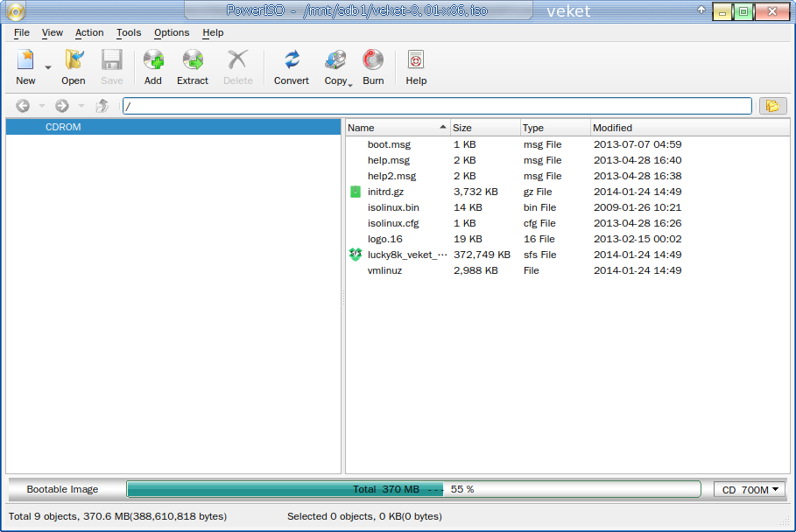Select the boot.msg file
The height and width of the screenshot is (532, 796).
(x=389, y=144)
